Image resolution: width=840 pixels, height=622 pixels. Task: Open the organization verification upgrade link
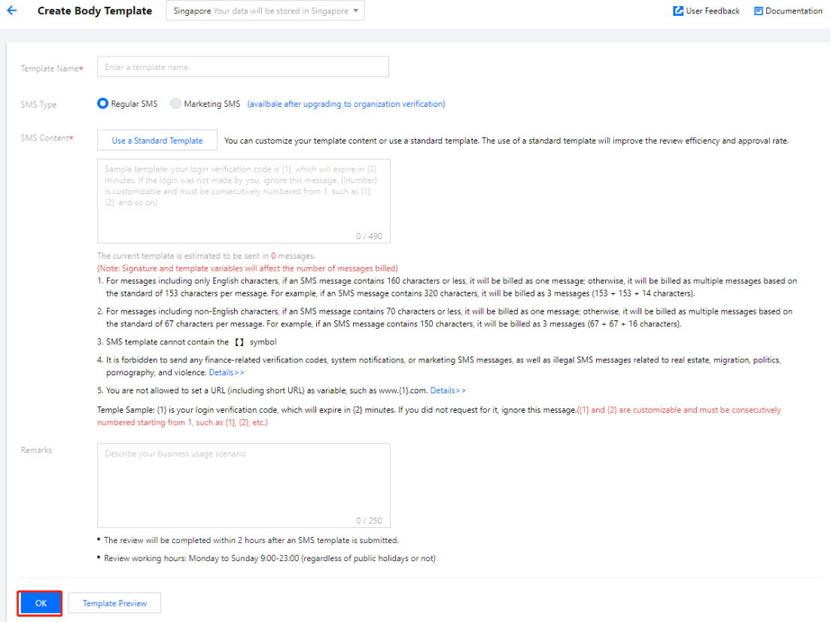point(346,104)
